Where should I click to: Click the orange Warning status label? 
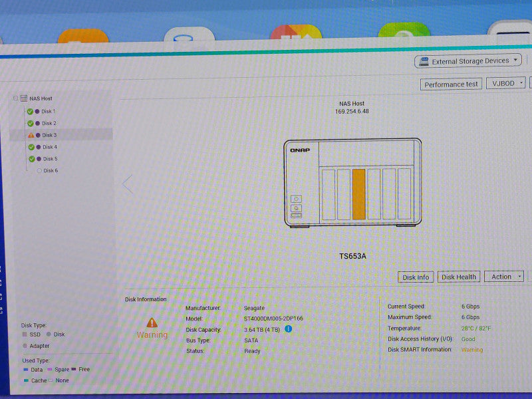152,335
